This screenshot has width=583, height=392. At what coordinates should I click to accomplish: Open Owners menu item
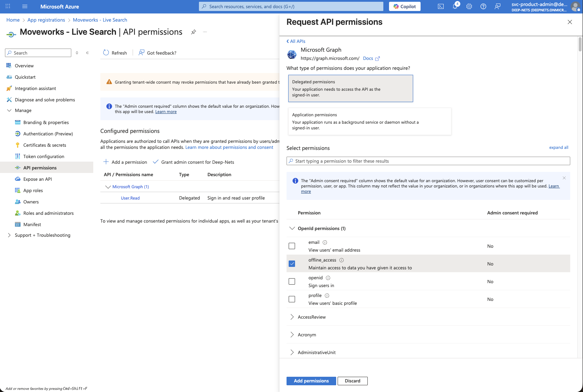31,202
